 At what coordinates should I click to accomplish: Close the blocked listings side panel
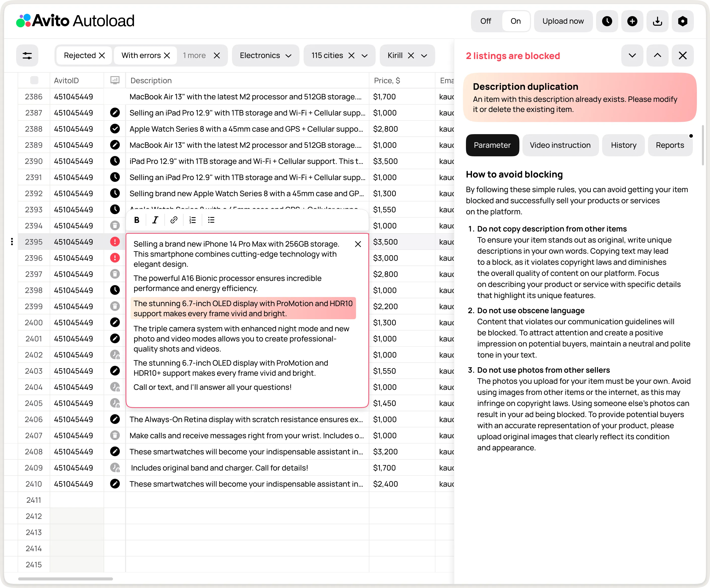[x=683, y=55]
